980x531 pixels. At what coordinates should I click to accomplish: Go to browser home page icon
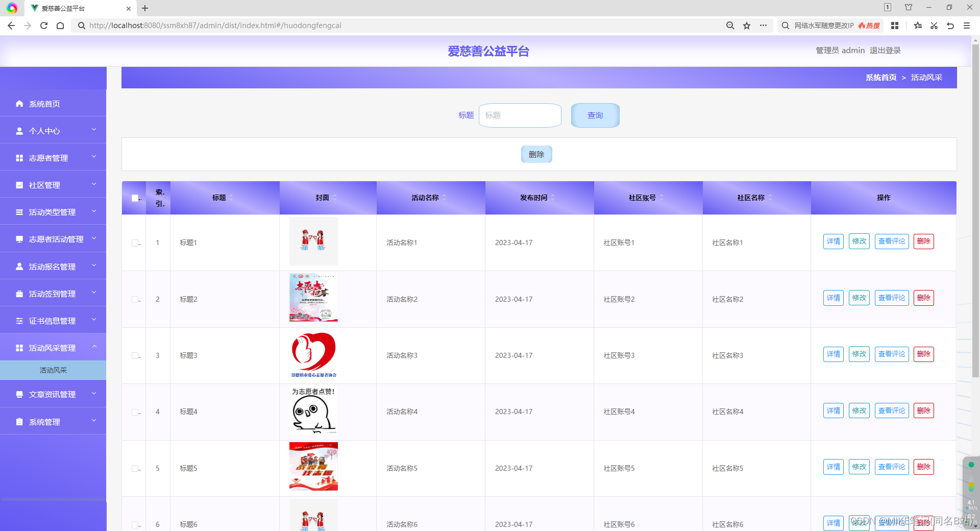tap(60, 26)
